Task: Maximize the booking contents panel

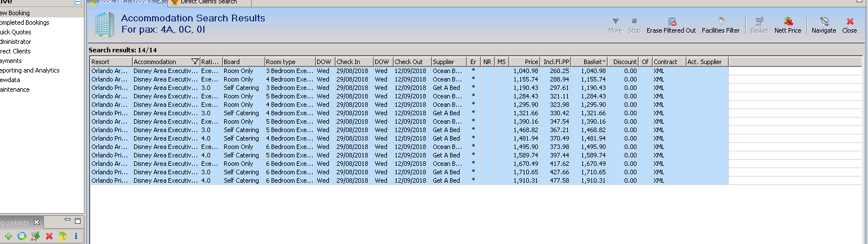Action: coord(78,220)
